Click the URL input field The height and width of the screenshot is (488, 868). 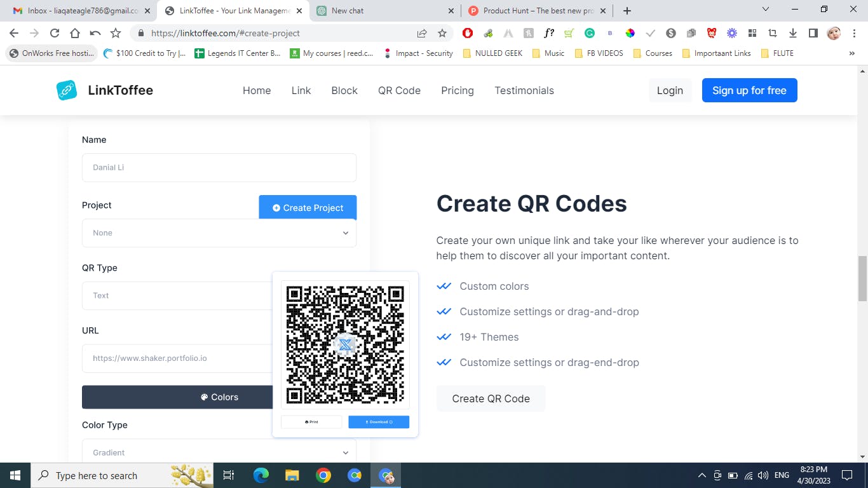coord(178,358)
